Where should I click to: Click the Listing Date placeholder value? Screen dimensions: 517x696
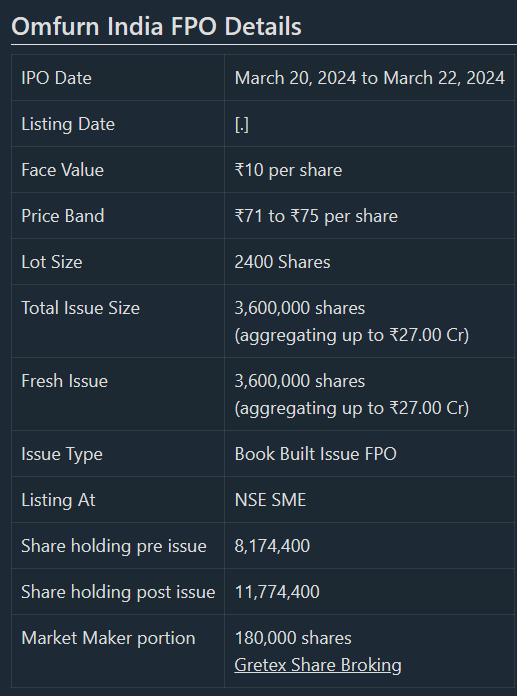pyautogui.click(x=241, y=124)
